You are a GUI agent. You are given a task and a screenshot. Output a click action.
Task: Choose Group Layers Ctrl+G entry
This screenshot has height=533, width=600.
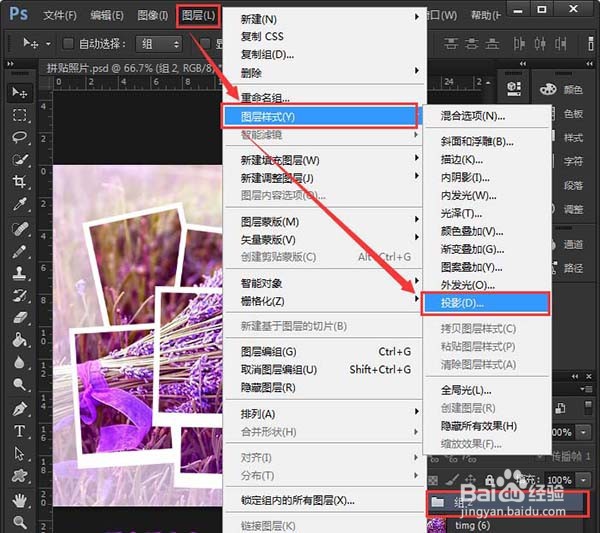[x=324, y=352]
